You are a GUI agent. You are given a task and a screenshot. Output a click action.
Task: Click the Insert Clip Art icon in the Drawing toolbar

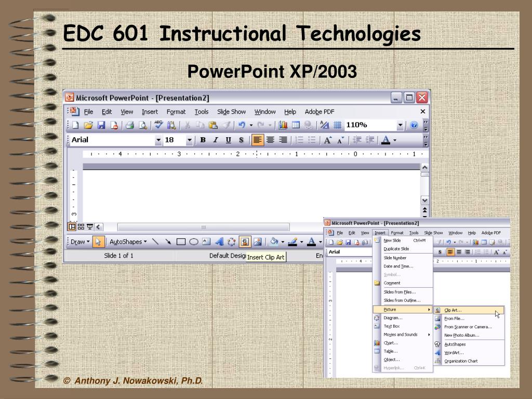point(245,242)
